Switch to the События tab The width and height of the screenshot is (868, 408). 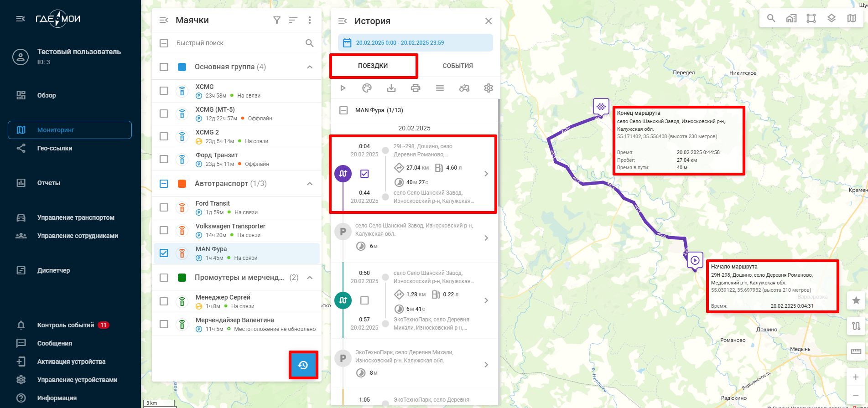tap(457, 66)
